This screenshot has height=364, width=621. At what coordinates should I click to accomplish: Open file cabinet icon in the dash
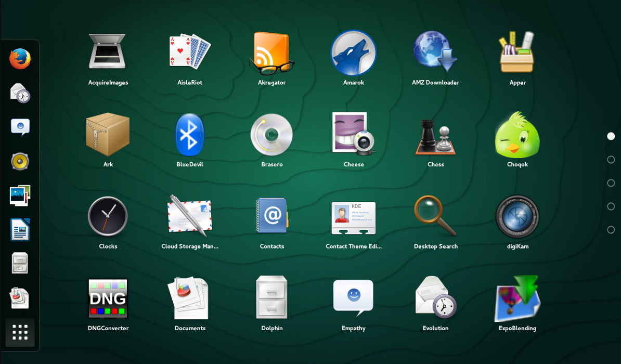tap(20, 263)
